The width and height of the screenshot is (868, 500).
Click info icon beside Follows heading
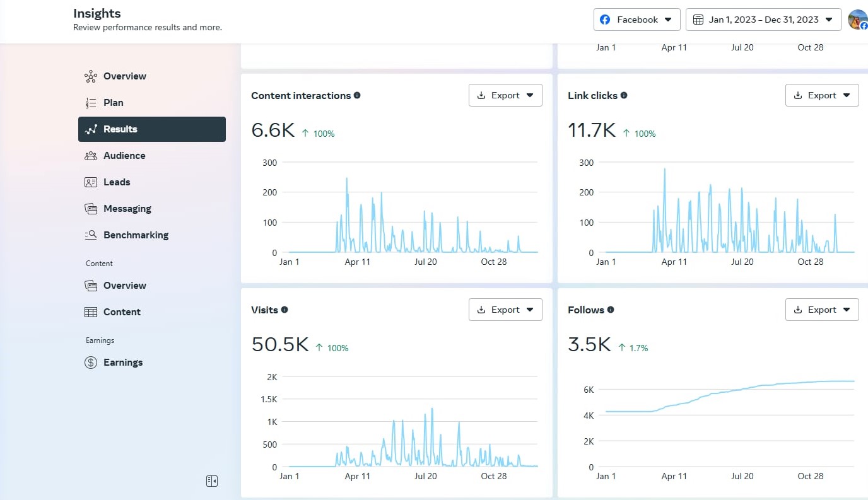611,310
